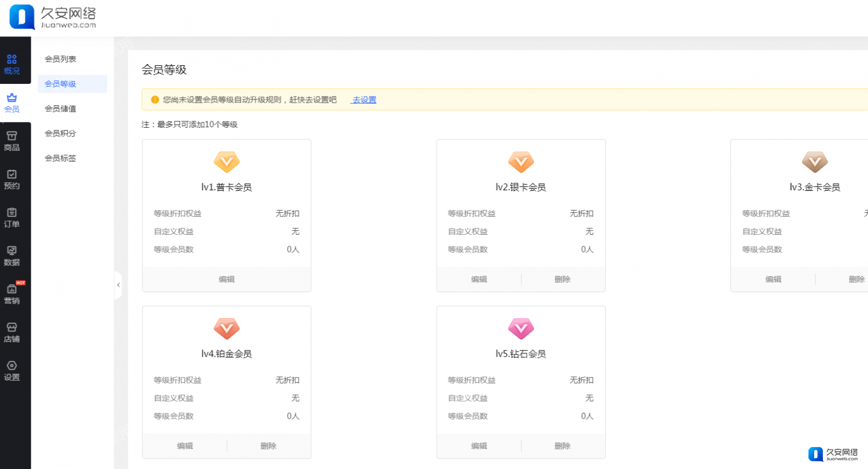The height and width of the screenshot is (469, 868).
Task: Select 会员储值 in the submenu
Action: pyautogui.click(x=60, y=109)
